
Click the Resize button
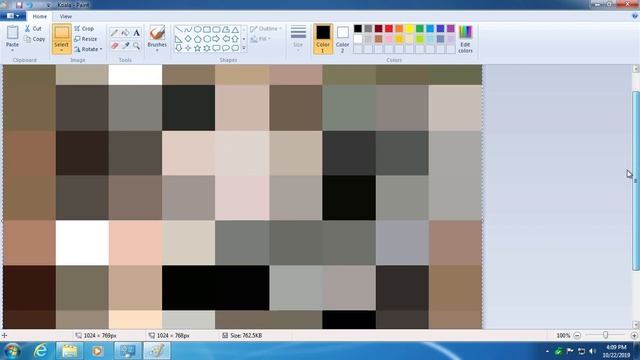coord(86,39)
